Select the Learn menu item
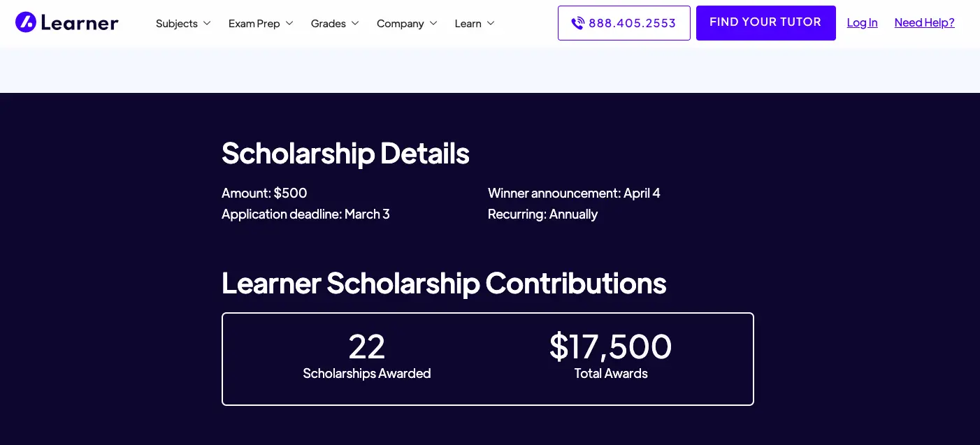This screenshot has width=980, height=445. coord(468,23)
